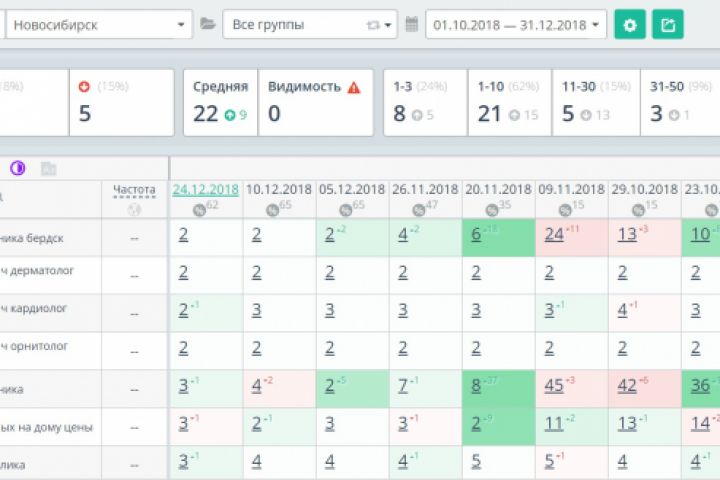The width and height of the screenshot is (720, 480).
Task: Select the 1-3 positions filter card
Action: [x=424, y=102]
